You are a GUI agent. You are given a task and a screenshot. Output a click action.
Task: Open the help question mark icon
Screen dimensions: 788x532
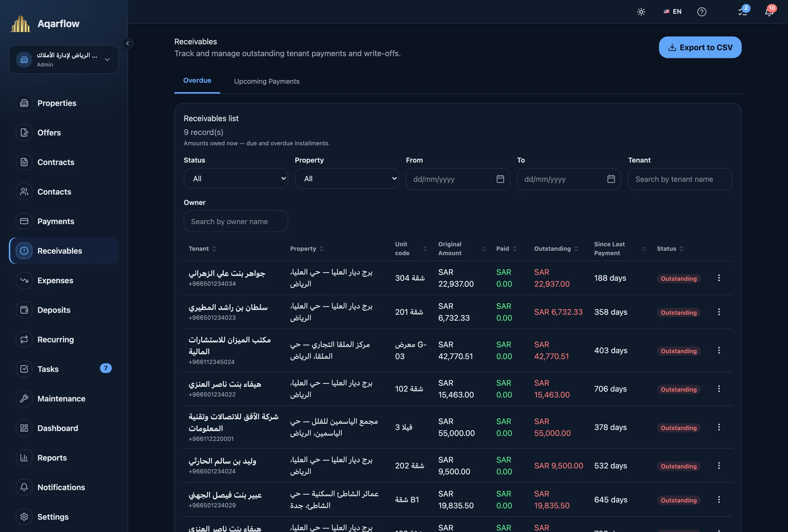click(x=701, y=12)
